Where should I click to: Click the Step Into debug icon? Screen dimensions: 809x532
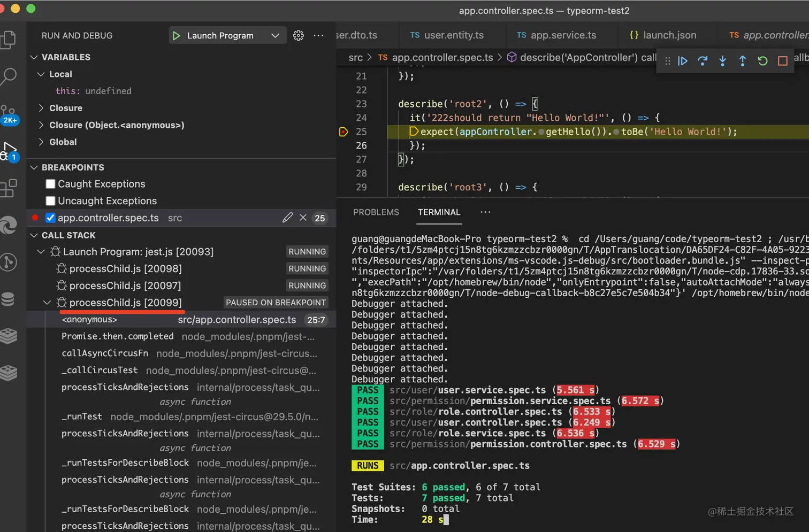click(x=722, y=61)
